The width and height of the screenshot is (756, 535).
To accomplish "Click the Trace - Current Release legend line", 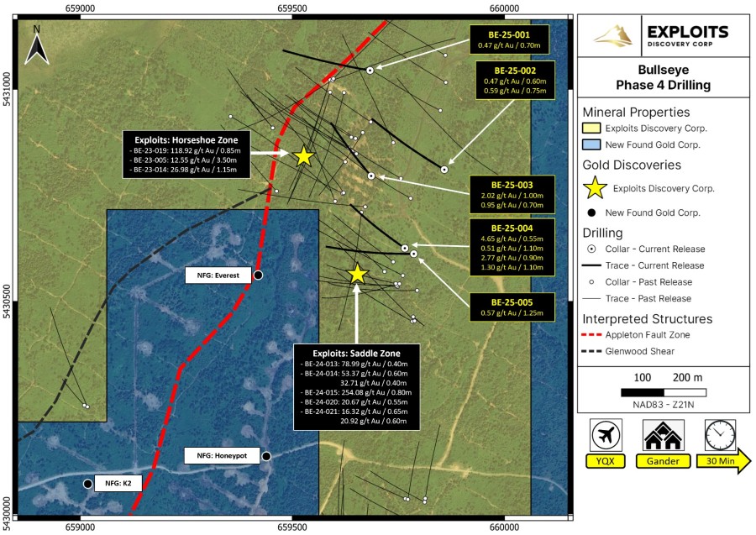I will [591, 265].
